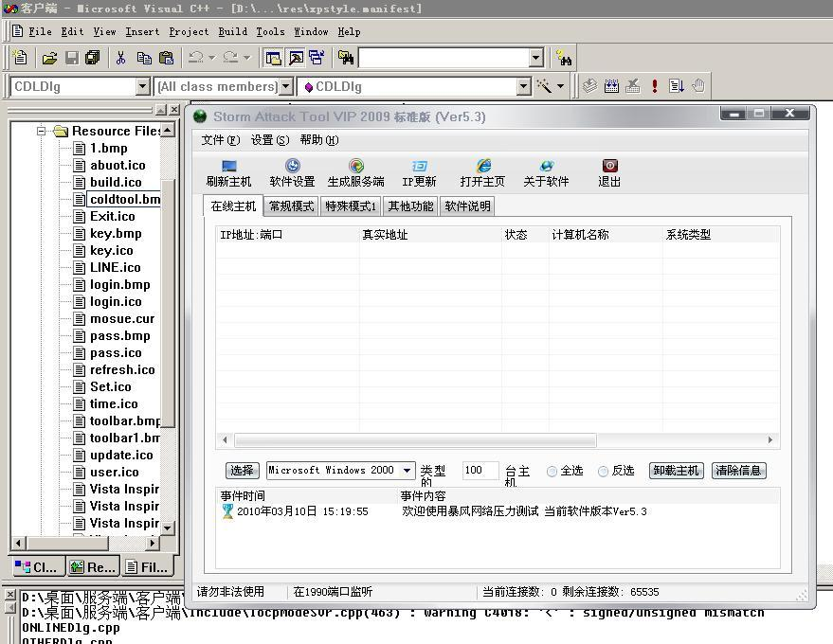Click the Save floppy disk icon
This screenshot has height=644, width=833.
(x=72, y=58)
